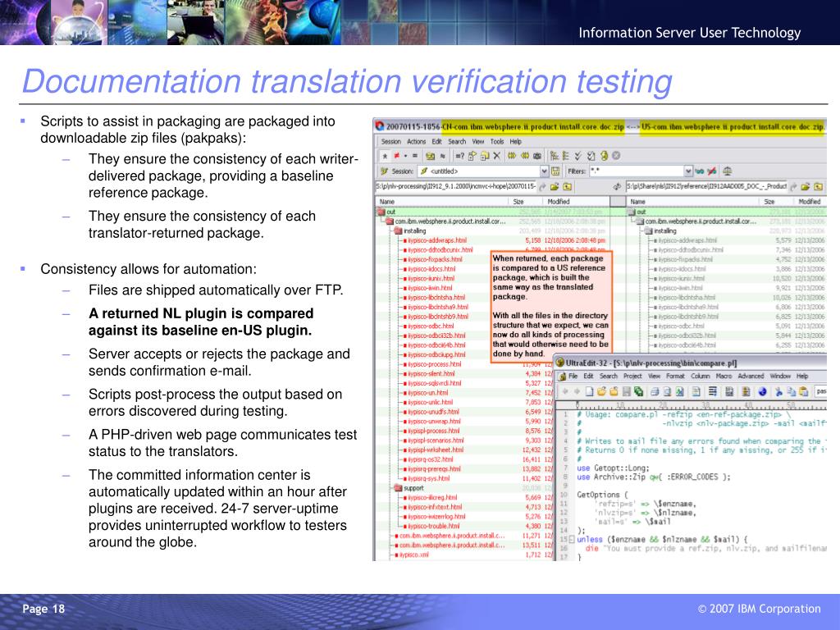This screenshot has width=840, height=630.
Task: Click gray Save disk icon in UltraEdit
Action: tap(626, 391)
